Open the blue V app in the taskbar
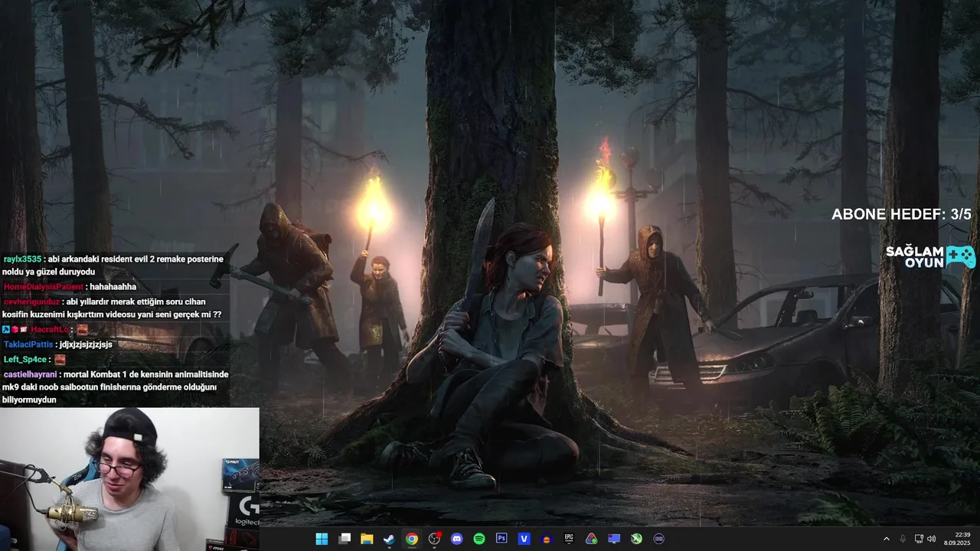Image resolution: width=980 pixels, height=551 pixels. [x=524, y=539]
